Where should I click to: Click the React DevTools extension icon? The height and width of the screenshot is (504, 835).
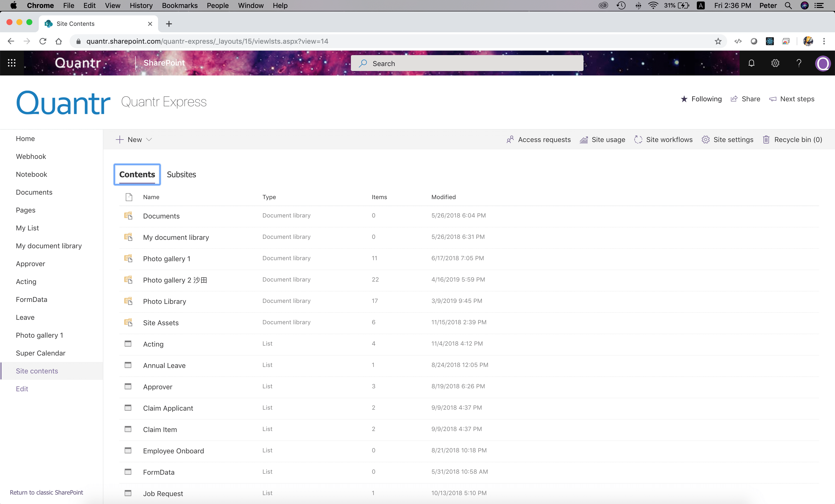point(770,41)
